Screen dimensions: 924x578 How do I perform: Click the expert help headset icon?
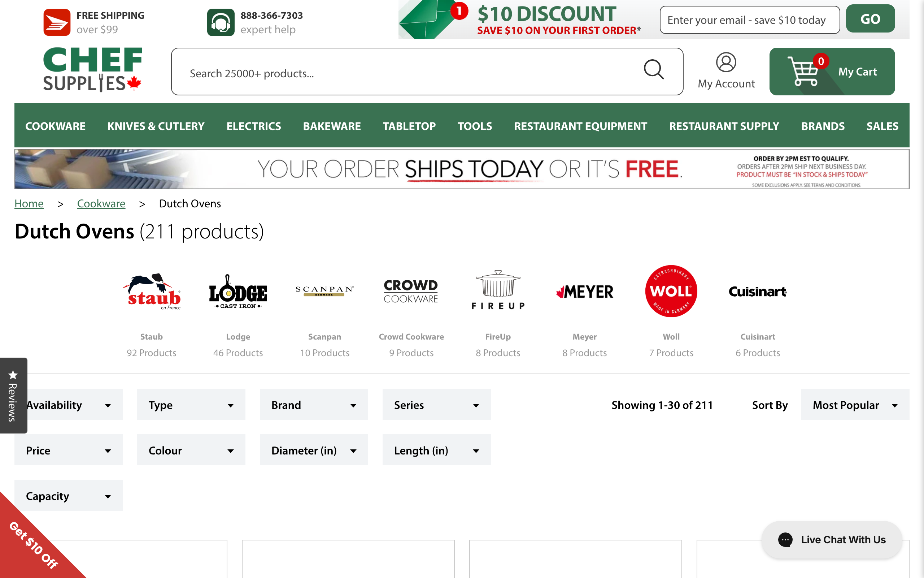221,22
